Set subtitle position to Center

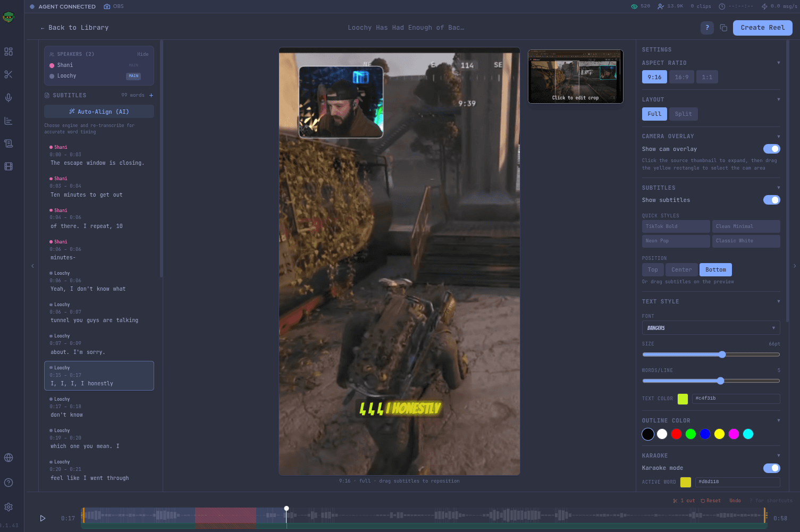pyautogui.click(x=681, y=269)
